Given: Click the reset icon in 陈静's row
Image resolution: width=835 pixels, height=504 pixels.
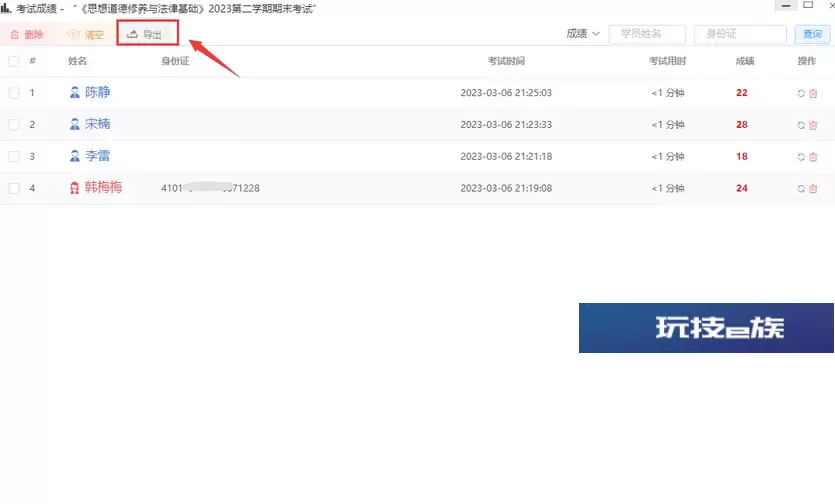Looking at the screenshot, I should pyautogui.click(x=801, y=93).
